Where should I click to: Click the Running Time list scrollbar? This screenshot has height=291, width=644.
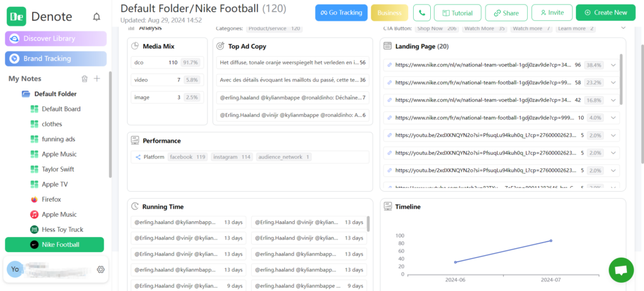(x=369, y=224)
